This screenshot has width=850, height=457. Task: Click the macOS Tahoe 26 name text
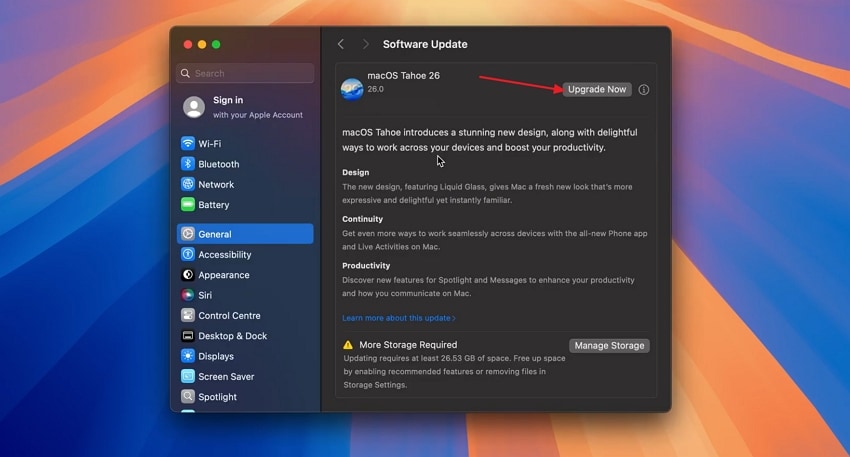[403, 75]
